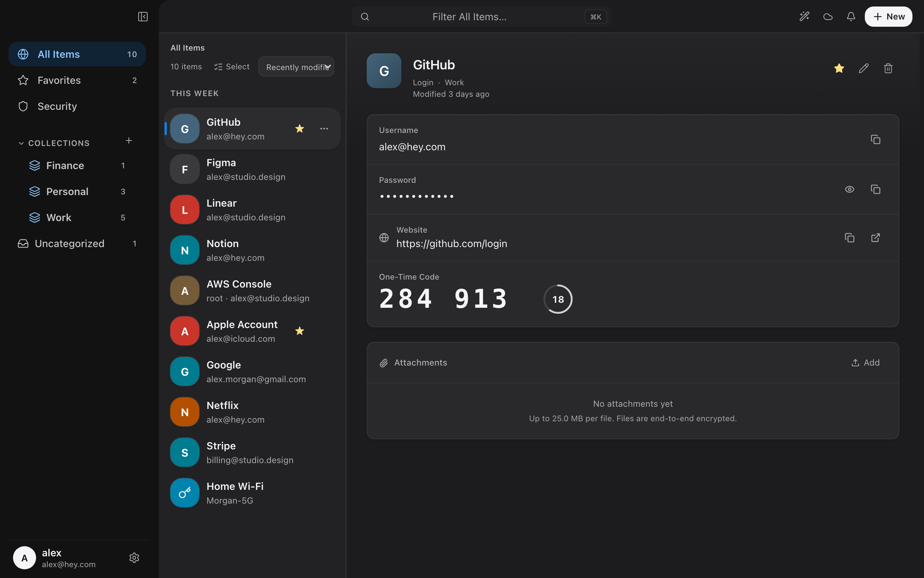
Task: Open the Recently modified sort dropdown
Action: pyautogui.click(x=296, y=67)
